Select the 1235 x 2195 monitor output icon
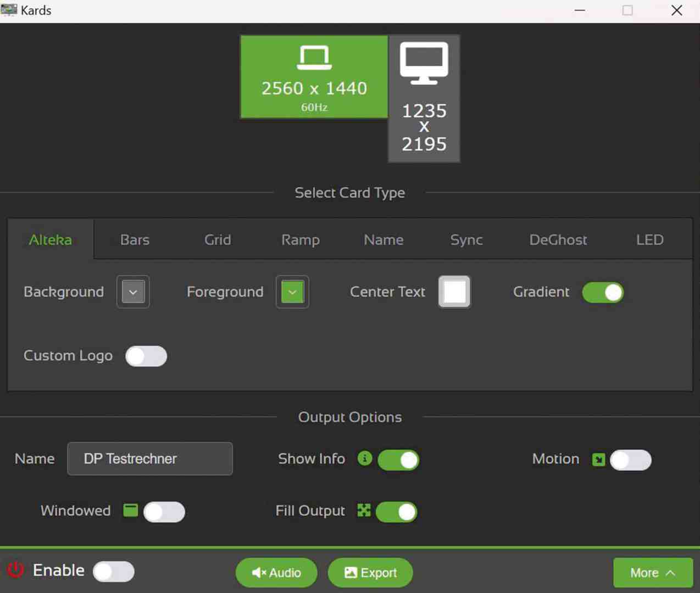This screenshot has width=700, height=593. tap(424, 99)
